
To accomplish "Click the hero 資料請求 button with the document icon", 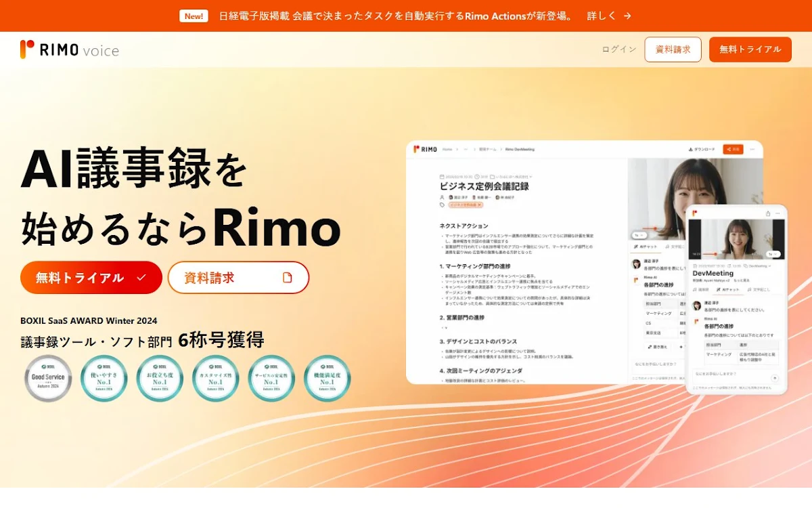I will point(238,278).
